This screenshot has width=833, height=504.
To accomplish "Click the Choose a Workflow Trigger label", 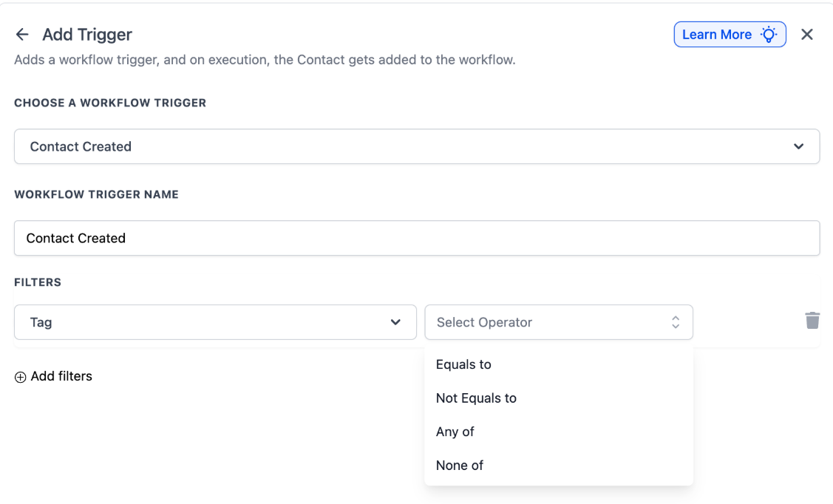I will [110, 103].
